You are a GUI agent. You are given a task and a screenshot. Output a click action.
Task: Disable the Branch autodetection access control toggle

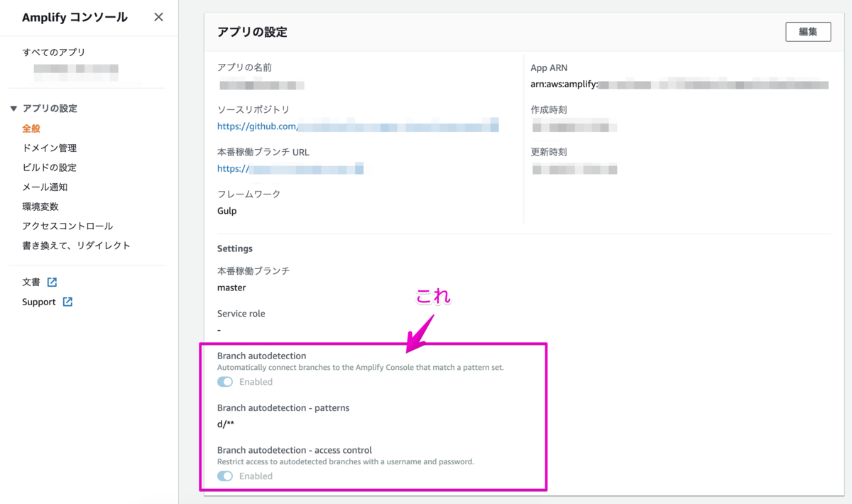pyautogui.click(x=224, y=476)
